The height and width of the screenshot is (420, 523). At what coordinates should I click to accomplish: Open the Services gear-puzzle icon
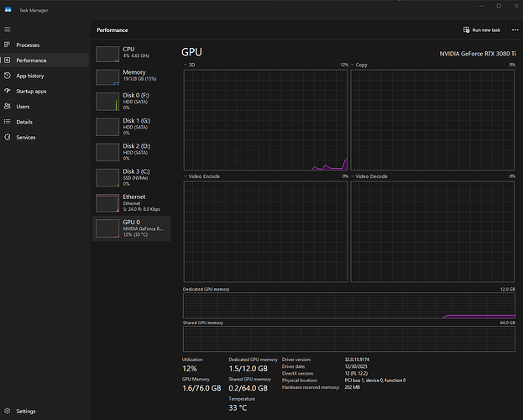7,137
